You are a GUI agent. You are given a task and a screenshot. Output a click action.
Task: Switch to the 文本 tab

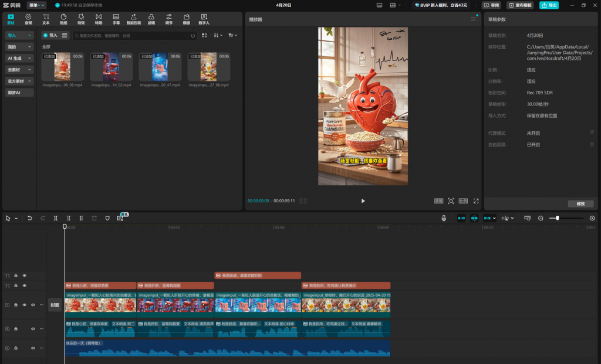(46, 19)
